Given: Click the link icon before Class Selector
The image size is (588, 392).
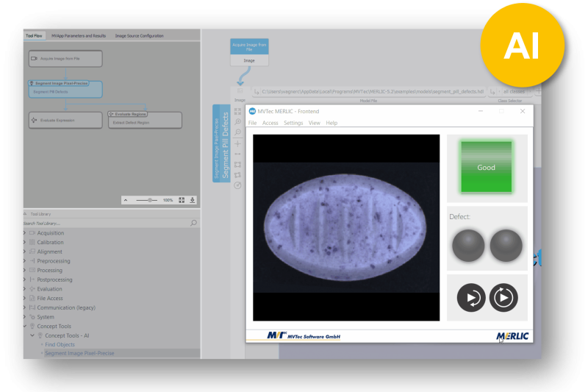Looking at the screenshot, I should [492, 91].
